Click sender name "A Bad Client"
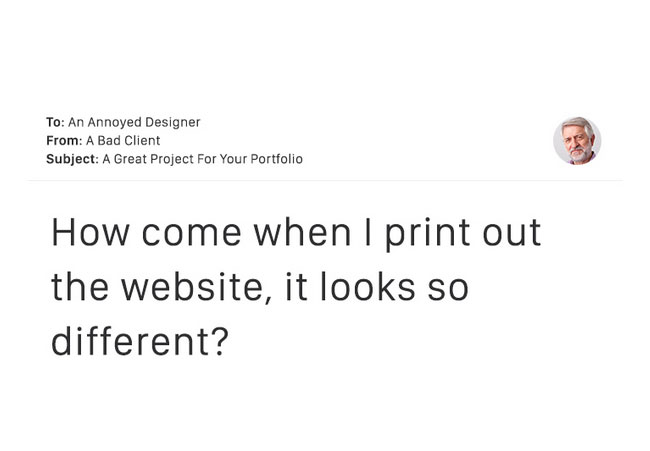 [123, 141]
